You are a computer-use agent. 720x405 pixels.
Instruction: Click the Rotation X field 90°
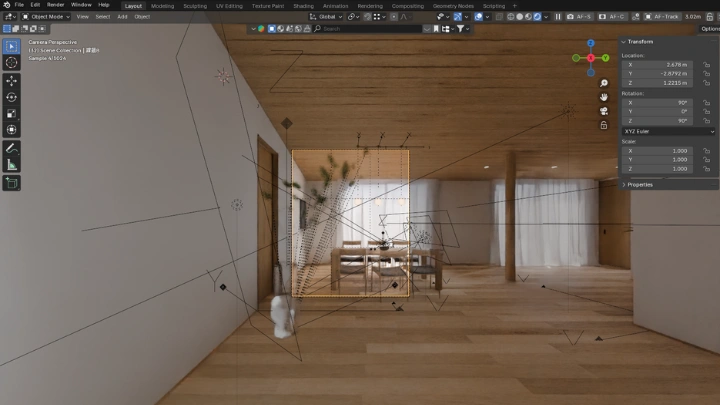tap(657, 103)
